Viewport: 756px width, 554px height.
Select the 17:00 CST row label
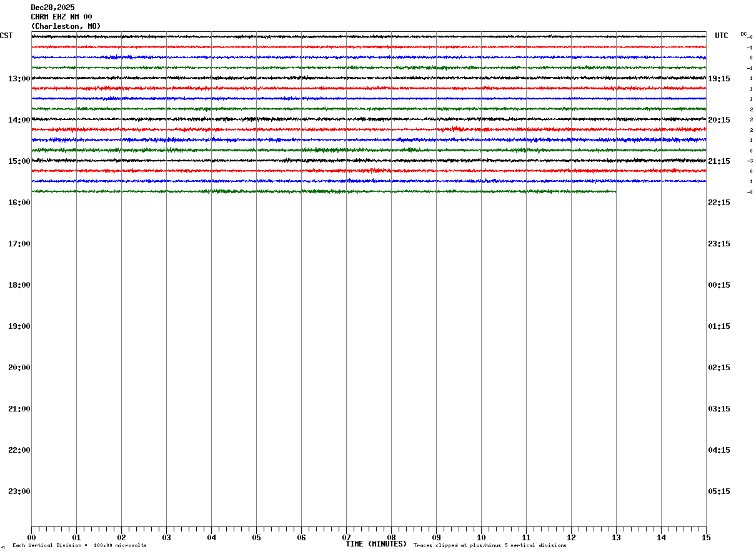(19, 244)
